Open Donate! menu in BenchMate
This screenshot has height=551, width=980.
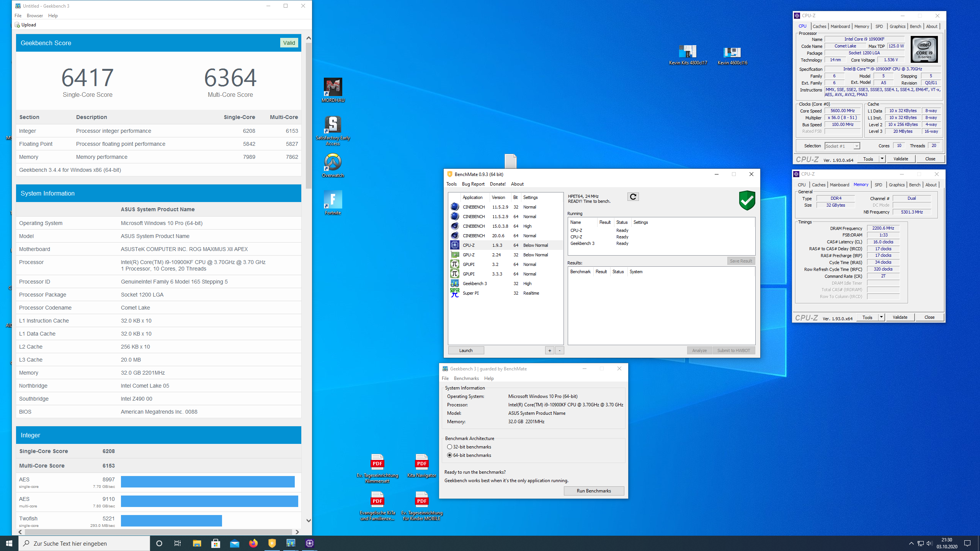(x=498, y=184)
